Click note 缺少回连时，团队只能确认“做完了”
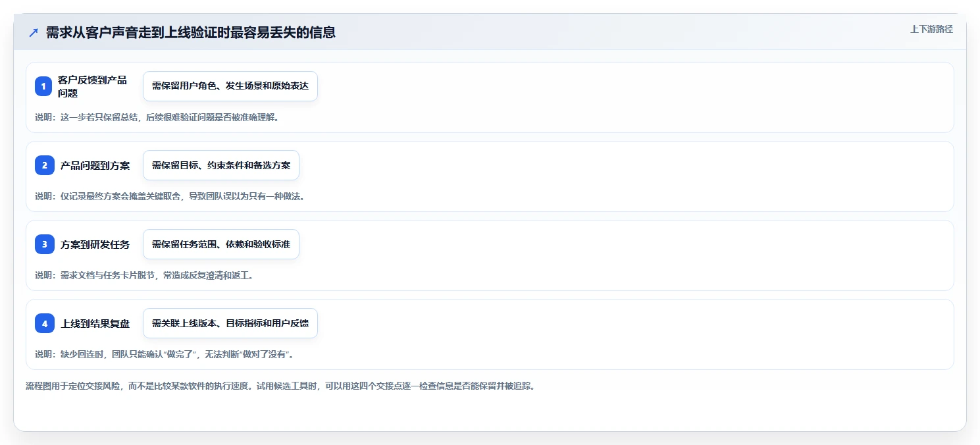The width and height of the screenshot is (980, 445). (164, 354)
